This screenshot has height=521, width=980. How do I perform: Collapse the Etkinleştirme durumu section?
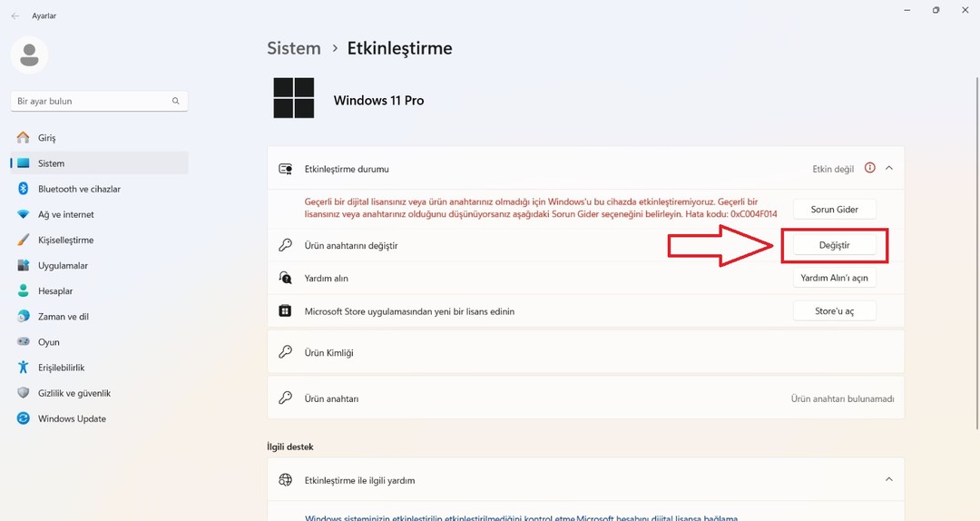(x=889, y=168)
